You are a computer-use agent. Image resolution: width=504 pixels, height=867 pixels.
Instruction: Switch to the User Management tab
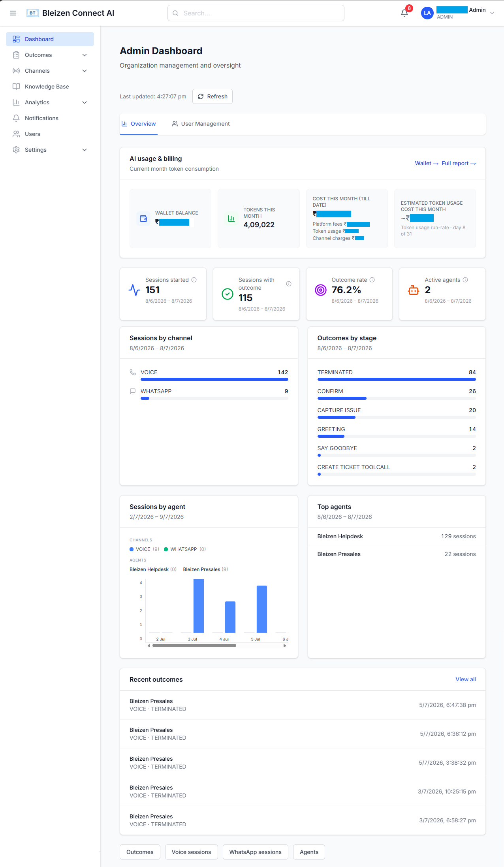[201, 124]
